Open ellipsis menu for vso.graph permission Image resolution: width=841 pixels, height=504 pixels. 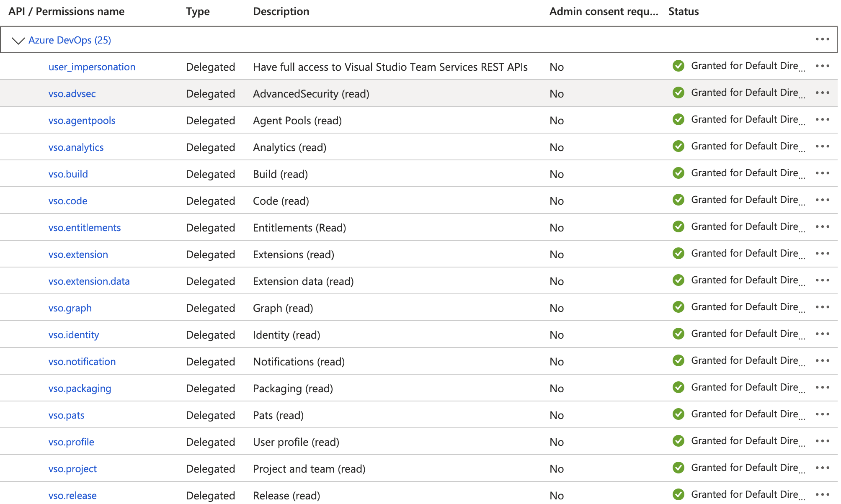point(822,307)
